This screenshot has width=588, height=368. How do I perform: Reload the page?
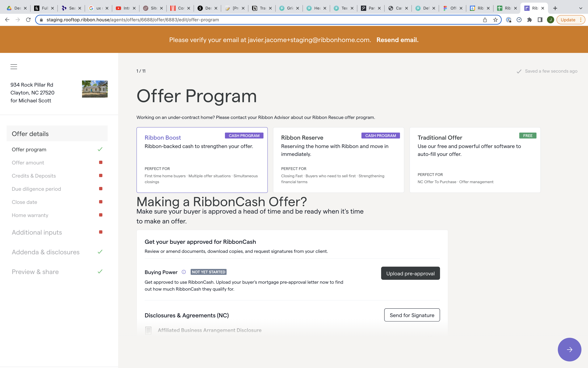click(28, 20)
